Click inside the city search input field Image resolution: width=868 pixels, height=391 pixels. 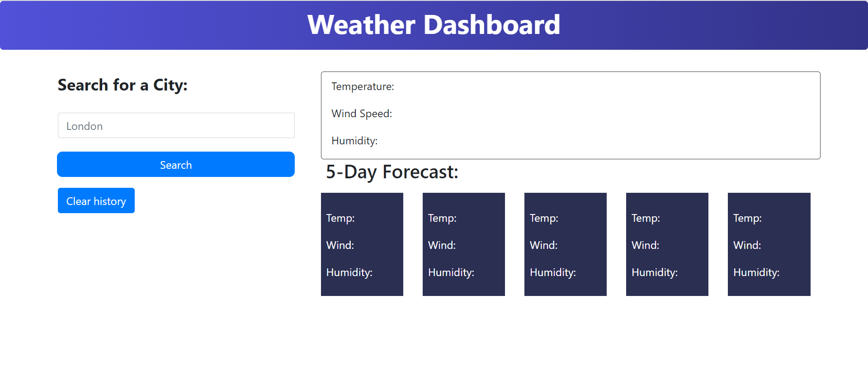pyautogui.click(x=176, y=125)
